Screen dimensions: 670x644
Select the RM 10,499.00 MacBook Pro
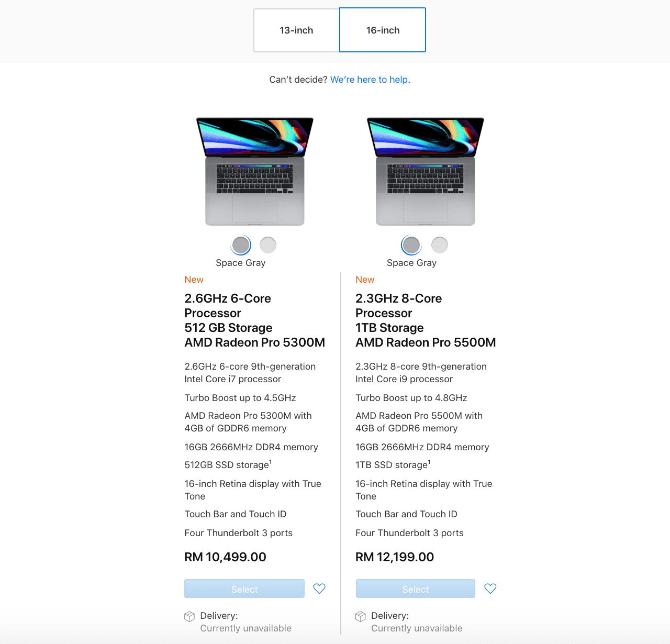point(244,589)
